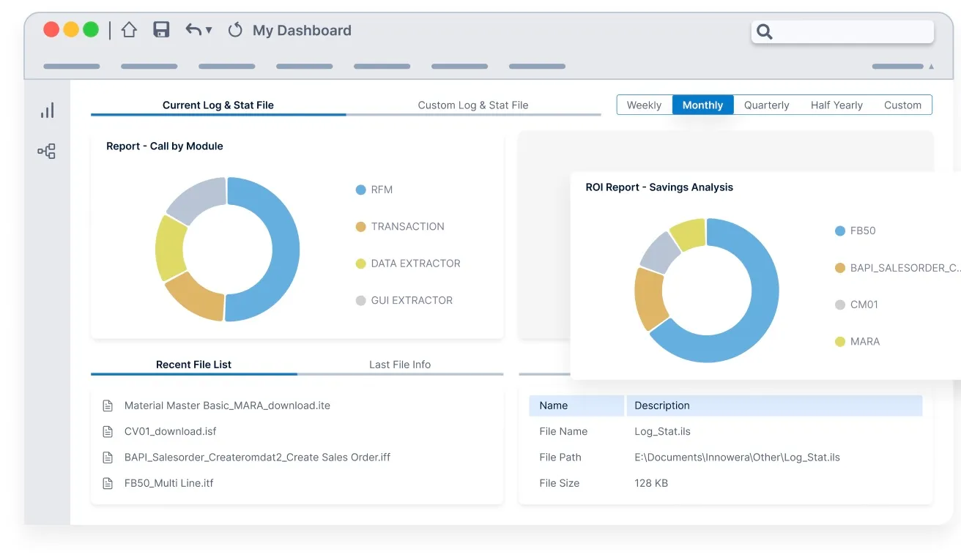Click file icon beside CV01_download.isf
Screen dimensions: 961x560
(108, 432)
